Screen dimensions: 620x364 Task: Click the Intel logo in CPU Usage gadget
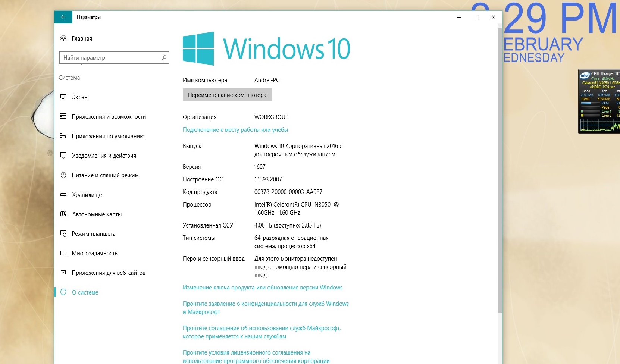(x=585, y=75)
